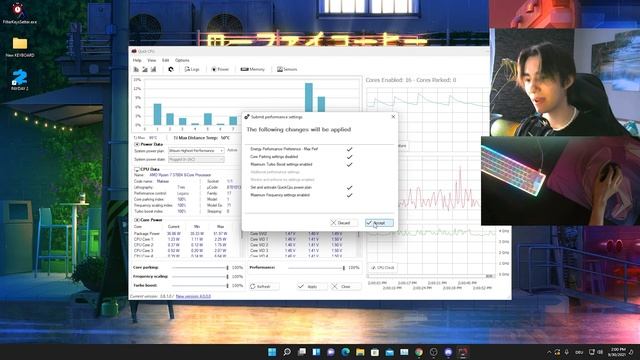Open the Options menu in Quick CPU
This screenshot has width=640, height=360.
coord(182,60)
